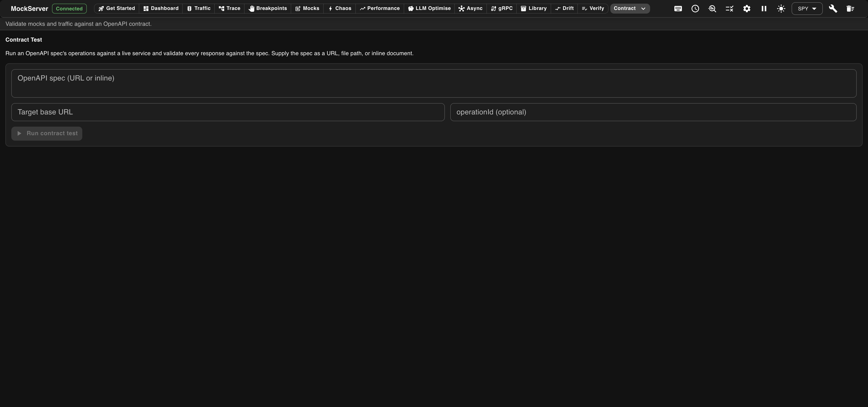Image resolution: width=868 pixels, height=407 pixels.
Task: Open the Library tab
Action: 534,8
